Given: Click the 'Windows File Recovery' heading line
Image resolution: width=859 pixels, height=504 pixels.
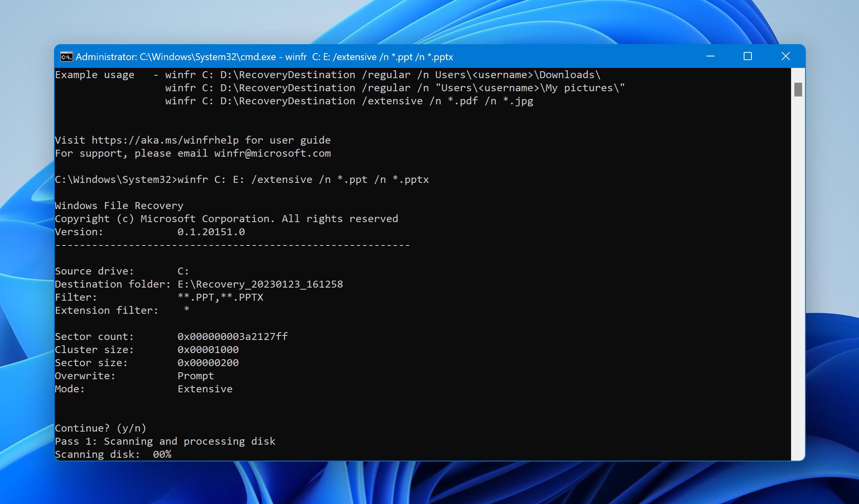Looking at the screenshot, I should pos(119,206).
